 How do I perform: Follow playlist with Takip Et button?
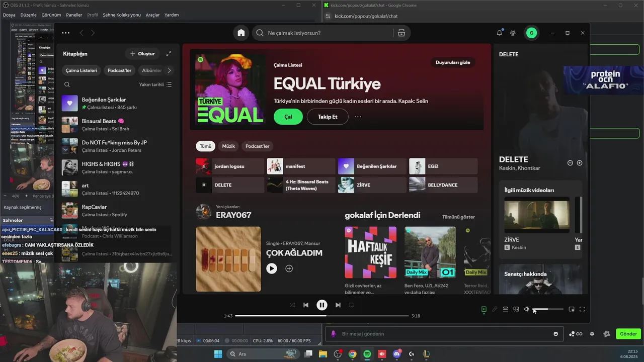[328, 117]
